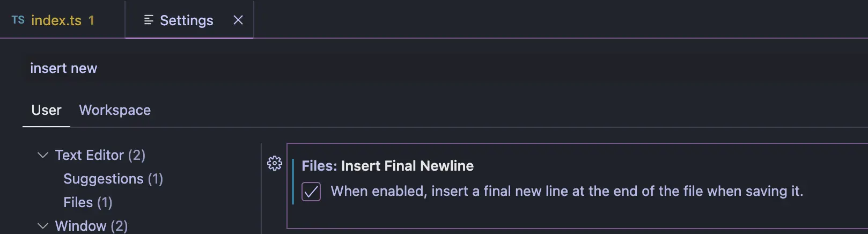The height and width of the screenshot is (234, 868).
Task: Click the TypeScript file icon on index.ts tab
Action: pyautogui.click(x=18, y=20)
